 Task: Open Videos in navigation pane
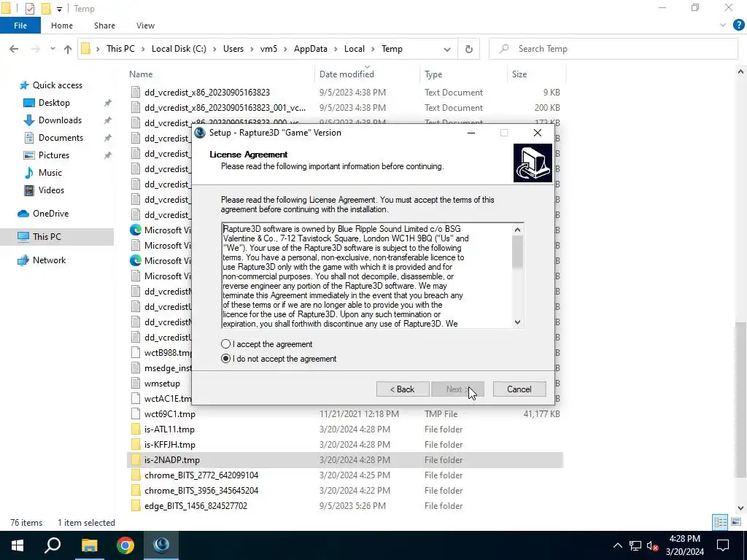coord(51,190)
